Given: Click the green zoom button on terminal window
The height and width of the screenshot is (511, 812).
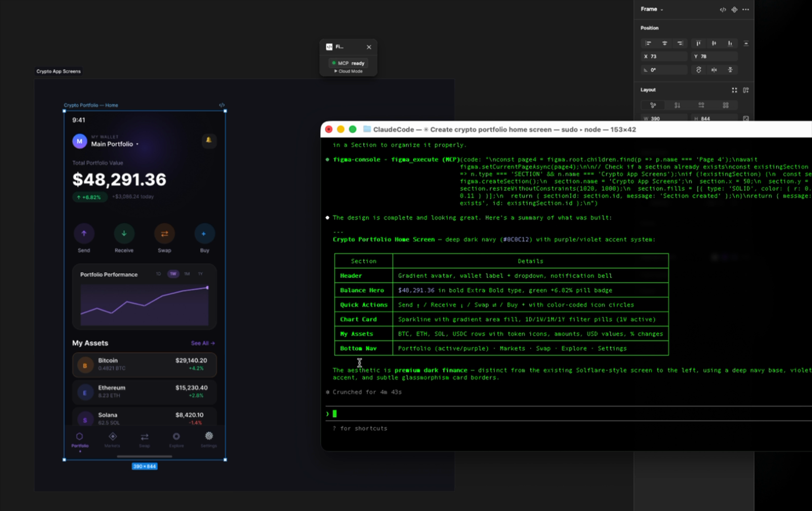Looking at the screenshot, I should point(353,129).
